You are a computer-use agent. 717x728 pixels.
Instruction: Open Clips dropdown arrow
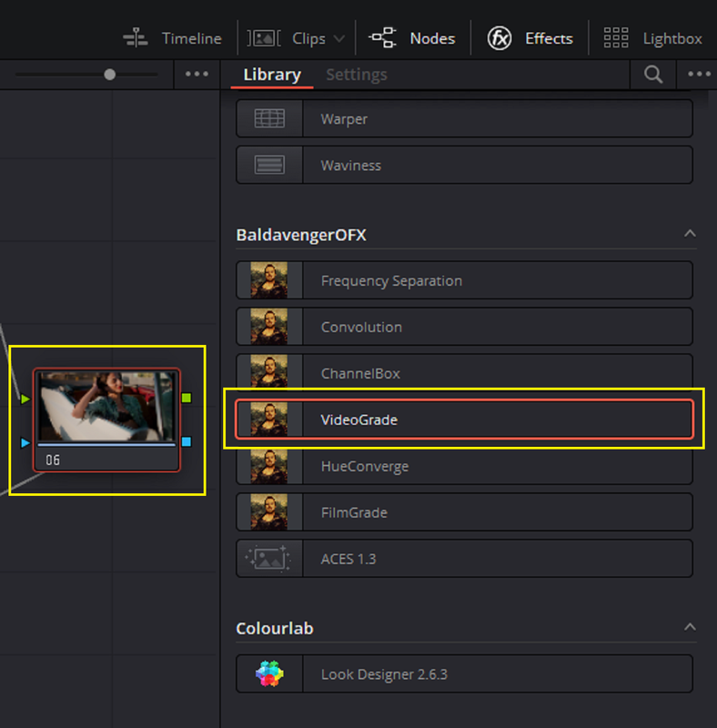pos(339,38)
